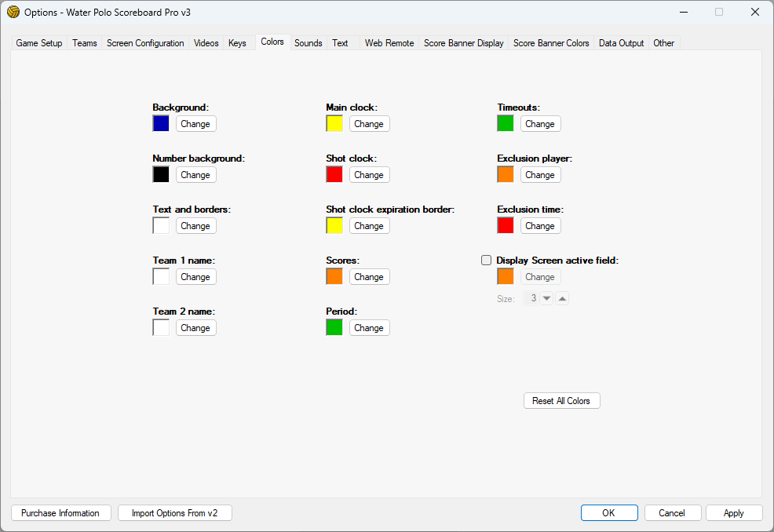This screenshot has width=774, height=532.
Task: Increase Size with the up arrow
Action: (562, 298)
